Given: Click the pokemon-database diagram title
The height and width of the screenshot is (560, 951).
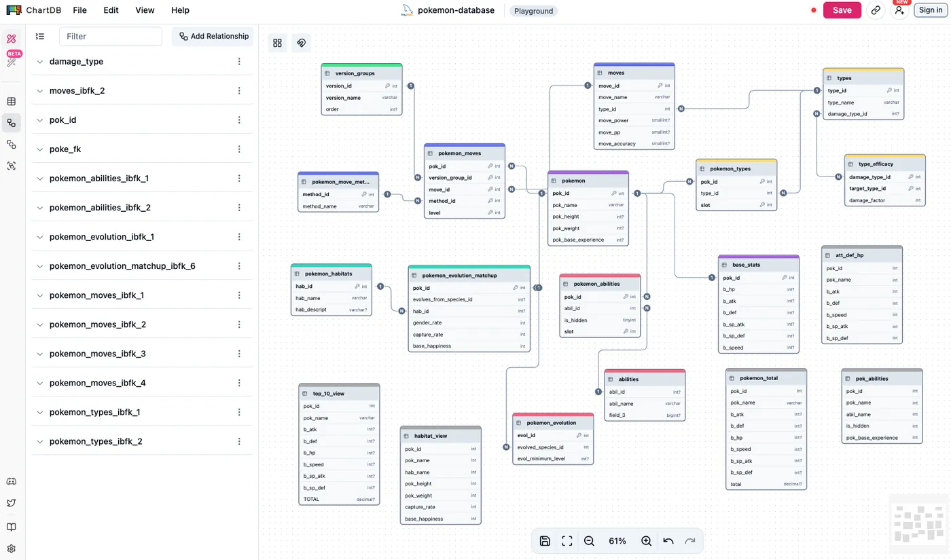Looking at the screenshot, I should [456, 10].
